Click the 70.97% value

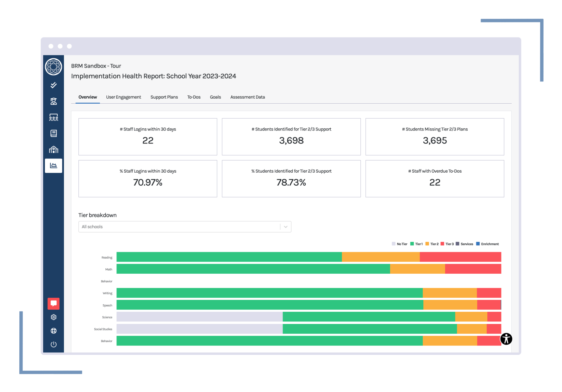(x=148, y=182)
